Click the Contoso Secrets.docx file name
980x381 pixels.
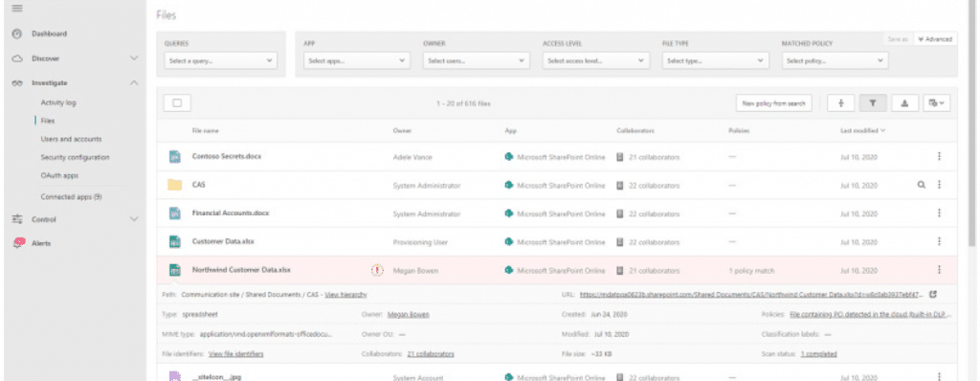pos(226,156)
